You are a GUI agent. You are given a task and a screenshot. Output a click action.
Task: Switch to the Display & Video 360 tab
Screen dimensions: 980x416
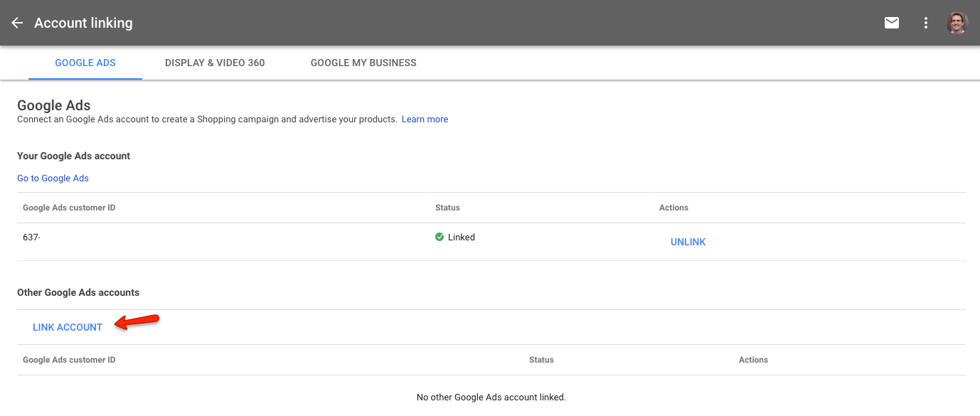[x=215, y=63]
